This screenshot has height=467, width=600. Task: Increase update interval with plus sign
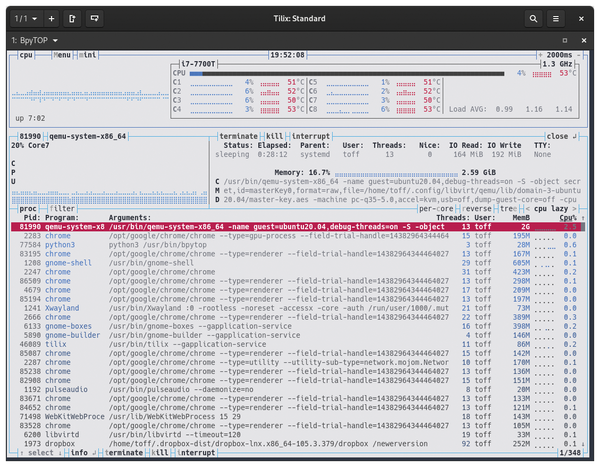click(541, 55)
